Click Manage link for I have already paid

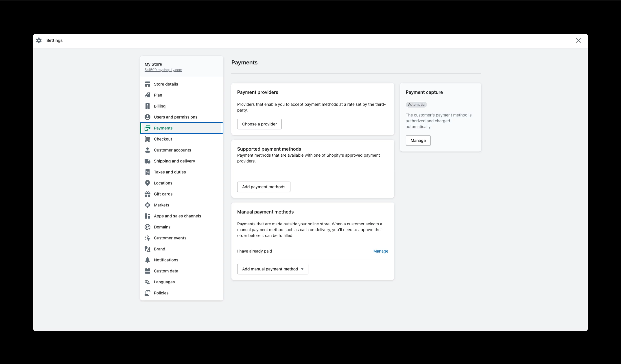pyautogui.click(x=381, y=251)
